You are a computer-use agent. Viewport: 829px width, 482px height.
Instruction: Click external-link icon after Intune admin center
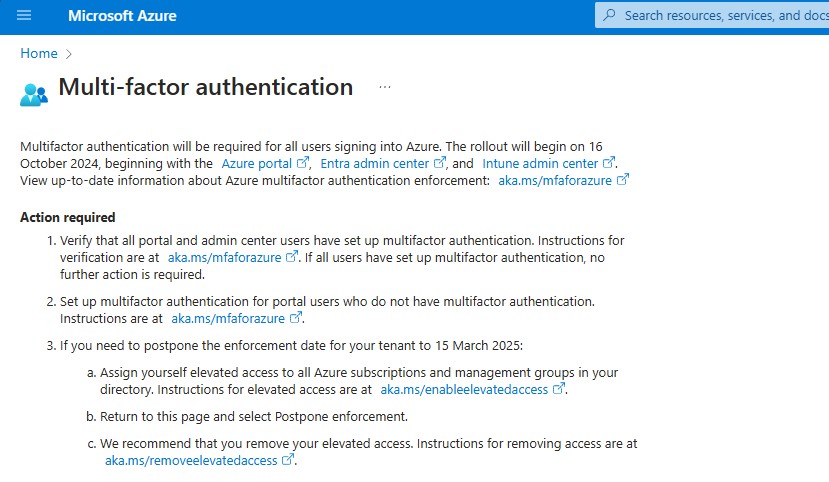(609, 162)
